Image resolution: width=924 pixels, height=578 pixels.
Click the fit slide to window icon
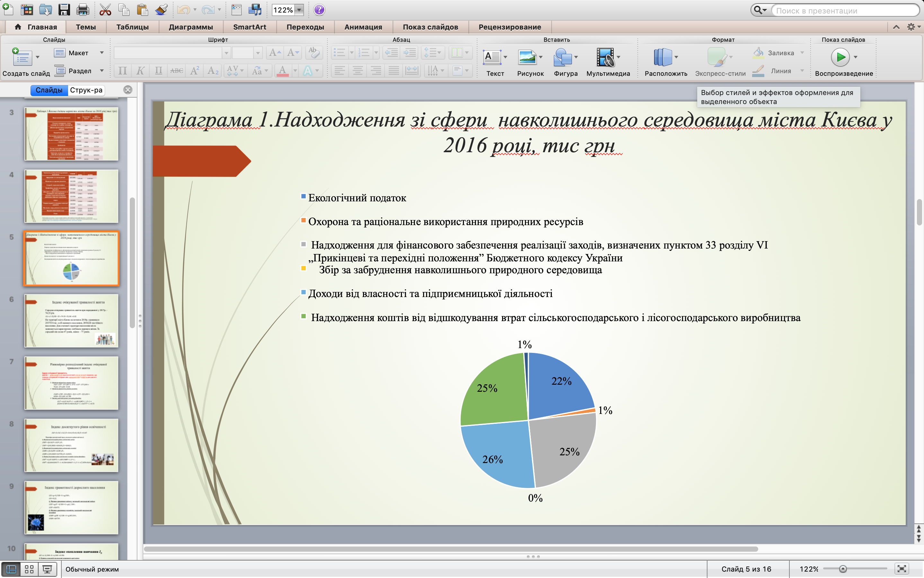click(x=902, y=569)
